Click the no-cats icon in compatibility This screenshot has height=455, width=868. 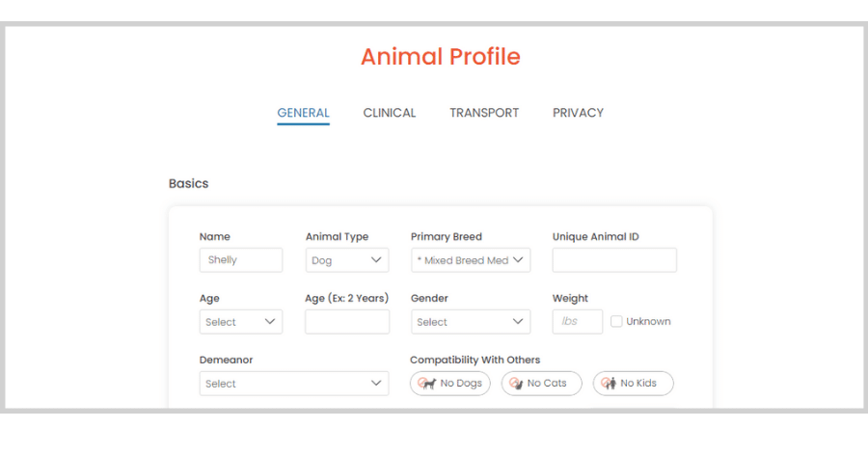[x=517, y=383]
